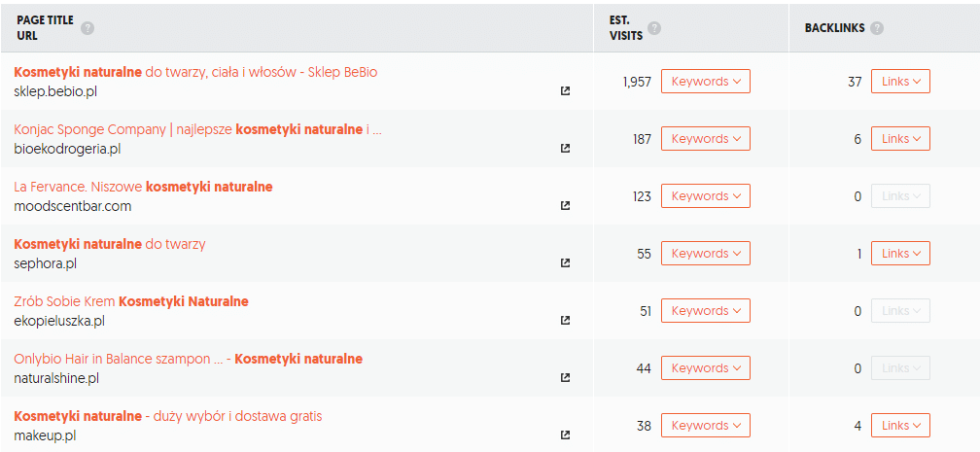Image resolution: width=980 pixels, height=452 pixels.
Task: Open bioekodrogeria.pl external link icon
Action: coord(565,149)
